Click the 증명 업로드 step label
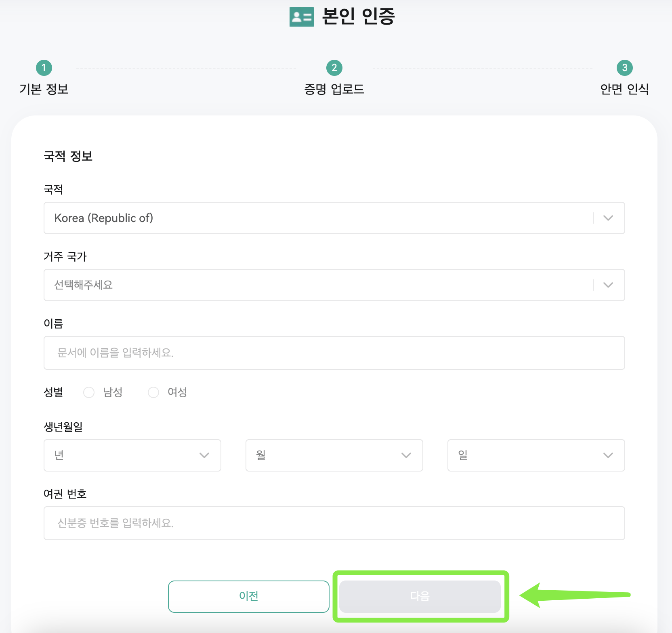The width and height of the screenshot is (672, 633). [334, 89]
